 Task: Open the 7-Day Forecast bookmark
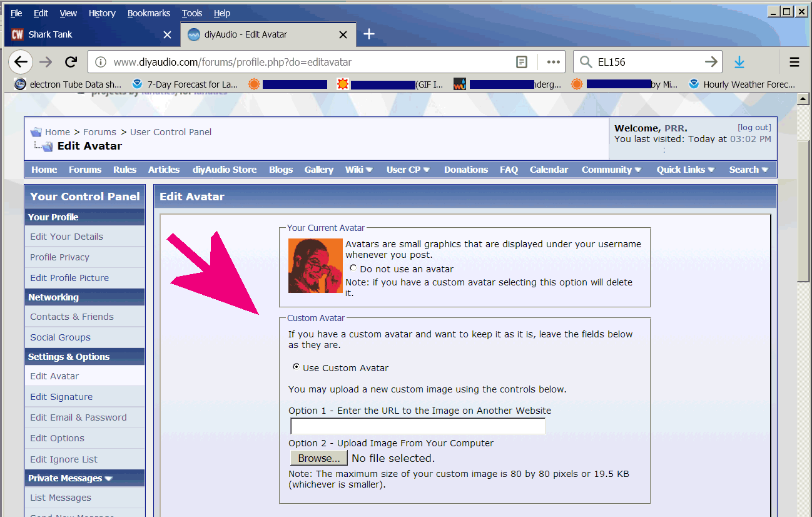pyautogui.click(x=185, y=84)
